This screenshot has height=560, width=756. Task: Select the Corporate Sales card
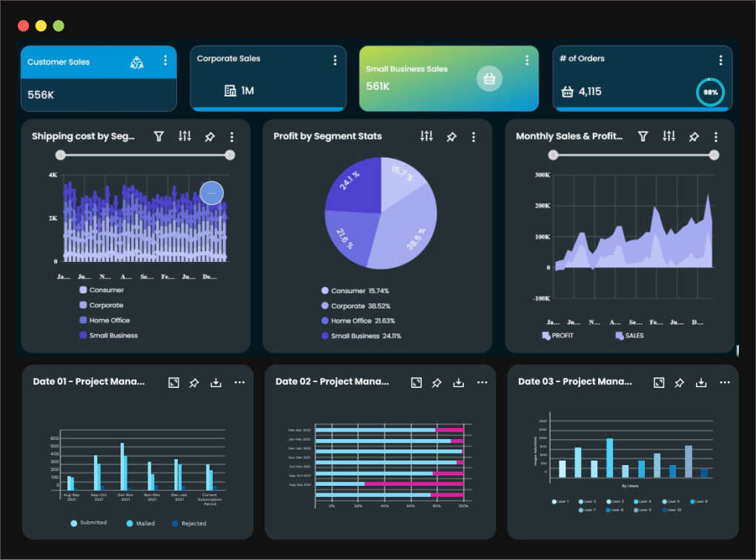tap(268, 78)
